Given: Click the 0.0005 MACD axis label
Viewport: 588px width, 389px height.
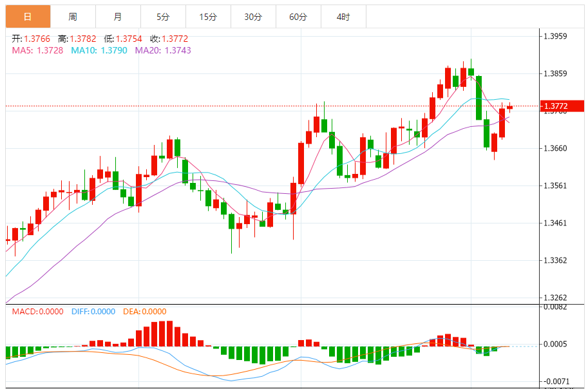Looking at the screenshot, I should pyautogui.click(x=555, y=345).
